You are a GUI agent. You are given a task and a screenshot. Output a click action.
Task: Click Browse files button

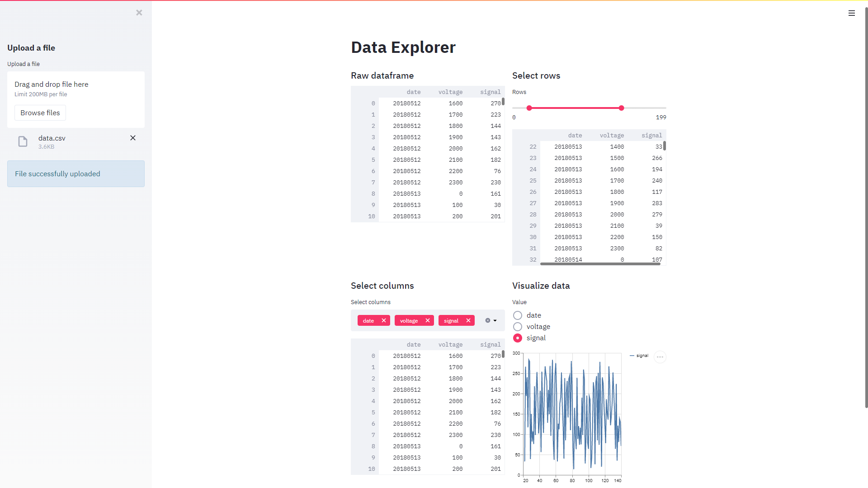(x=40, y=113)
